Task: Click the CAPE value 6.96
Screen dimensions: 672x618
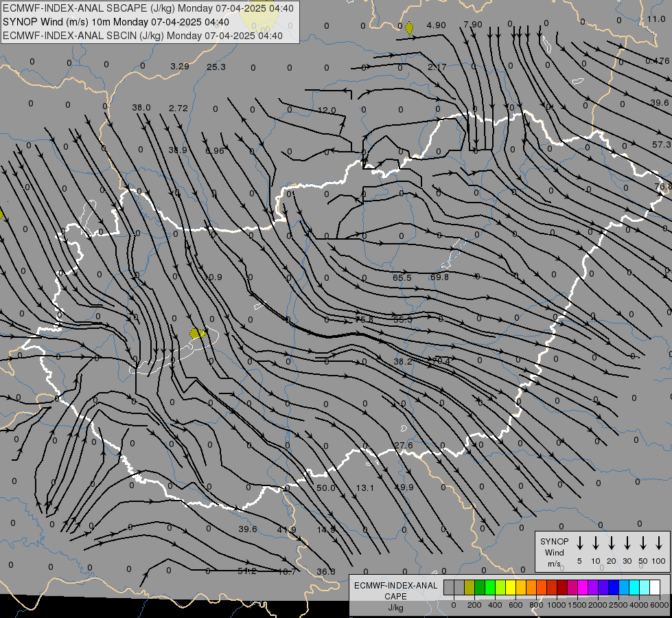Action: pyautogui.click(x=215, y=151)
